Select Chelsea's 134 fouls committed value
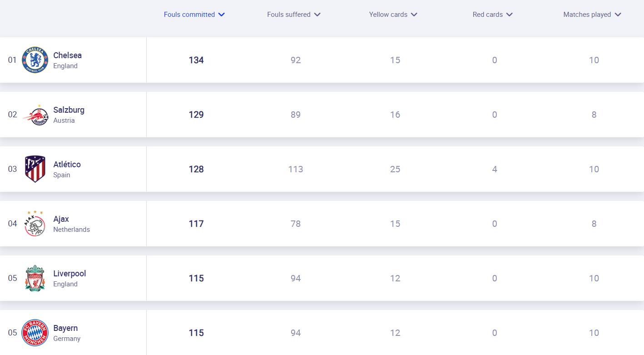Screen dimensions: 644x355 [x=196, y=60]
